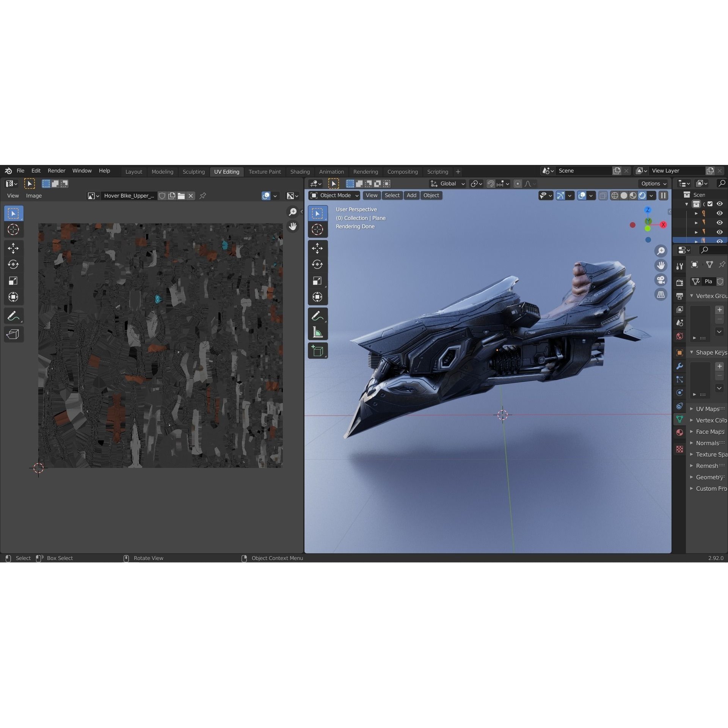Click plus to add a new vertex group
728x728 pixels.
[720, 310]
